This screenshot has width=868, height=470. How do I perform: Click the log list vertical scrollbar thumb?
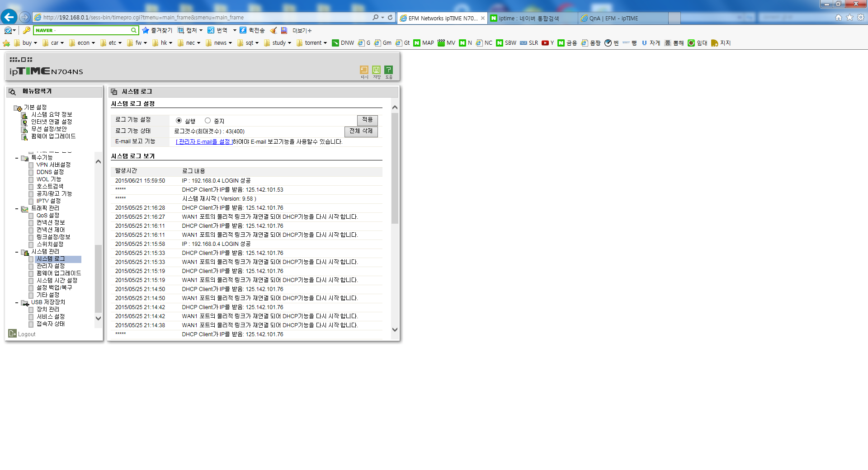pyautogui.click(x=395, y=168)
